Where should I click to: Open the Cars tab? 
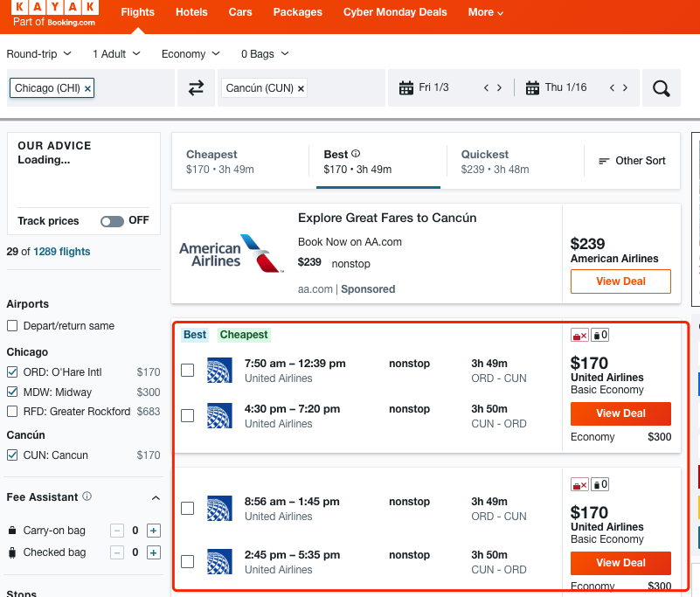pyautogui.click(x=240, y=12)
